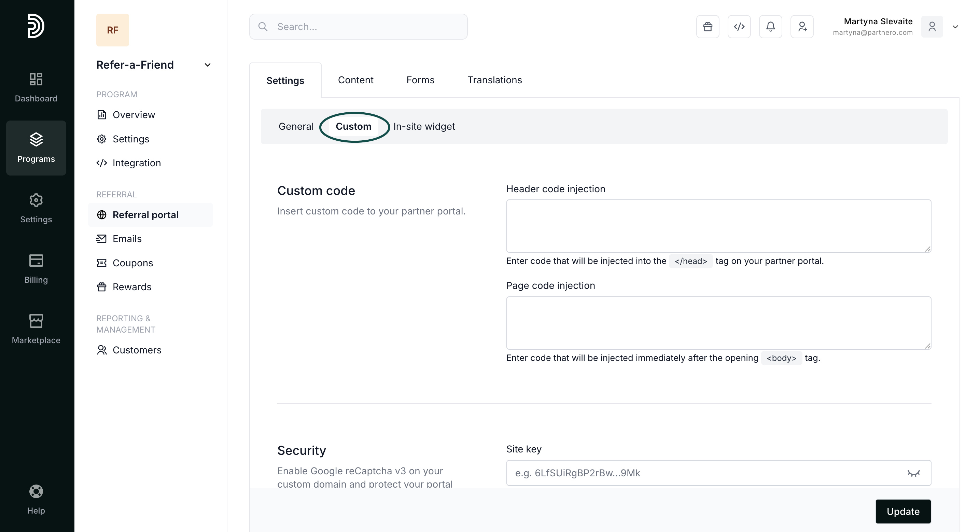Click the gift icon in top bar
Screen dimensions: 980x532
[708, 27]
